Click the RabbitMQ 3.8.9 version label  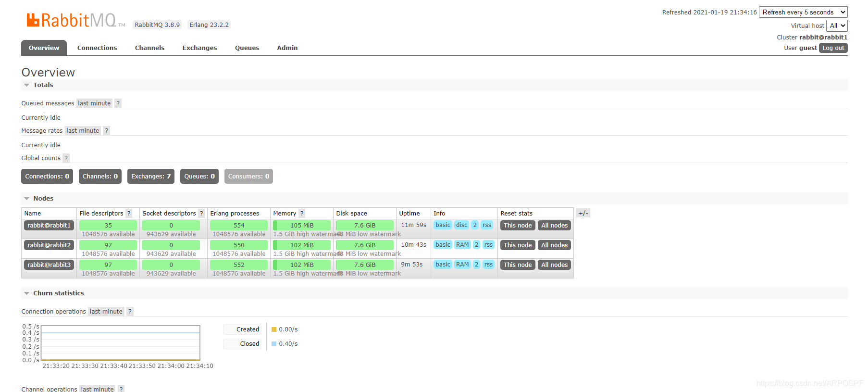pos(157,25)
